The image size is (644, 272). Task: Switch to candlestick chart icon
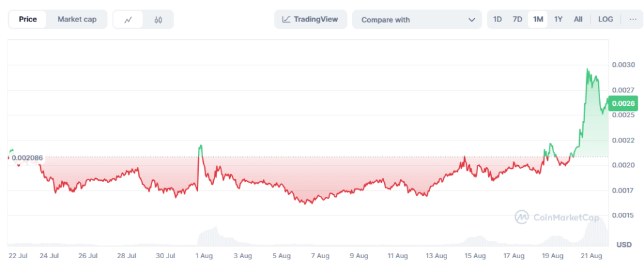158,20
